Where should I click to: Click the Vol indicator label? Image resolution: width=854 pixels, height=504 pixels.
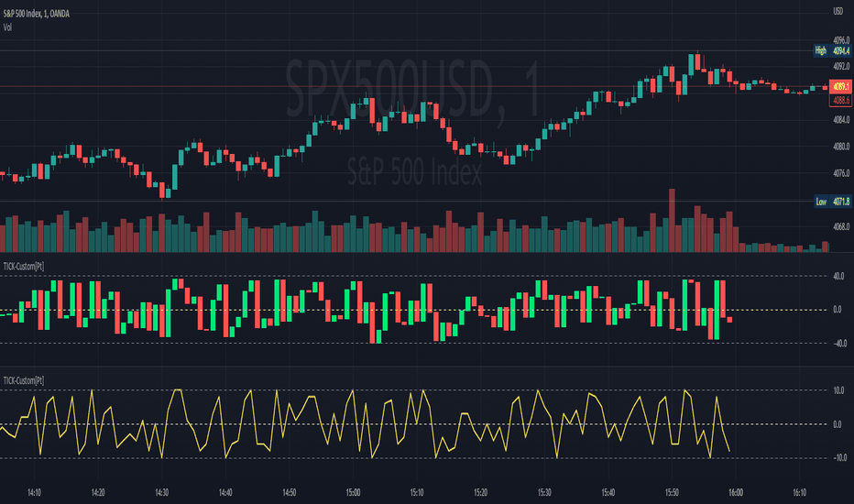(x=7, y=27)
